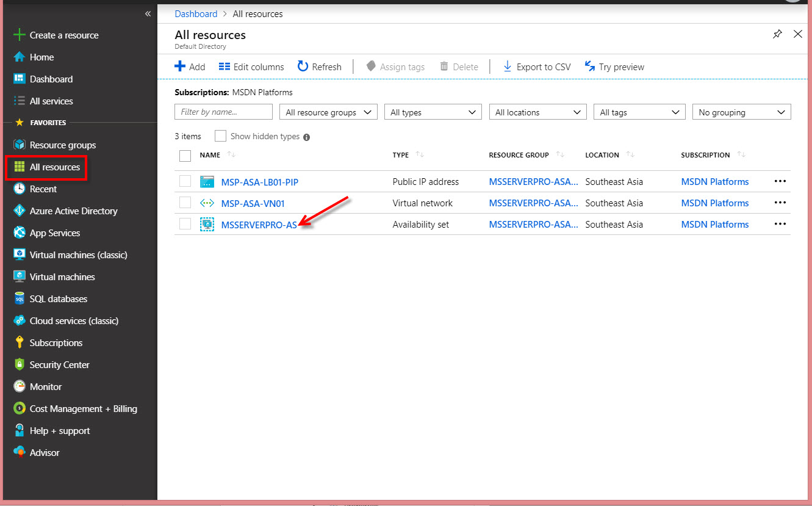Open the MSSERVERPRO-AS availability set

tap(260, 225)
